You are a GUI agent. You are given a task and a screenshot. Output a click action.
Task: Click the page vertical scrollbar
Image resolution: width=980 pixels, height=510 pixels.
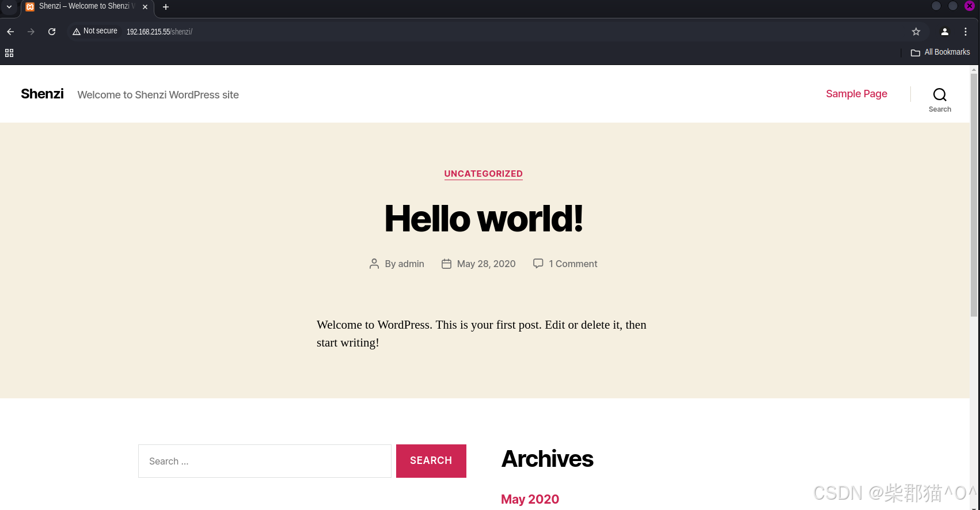974,196
